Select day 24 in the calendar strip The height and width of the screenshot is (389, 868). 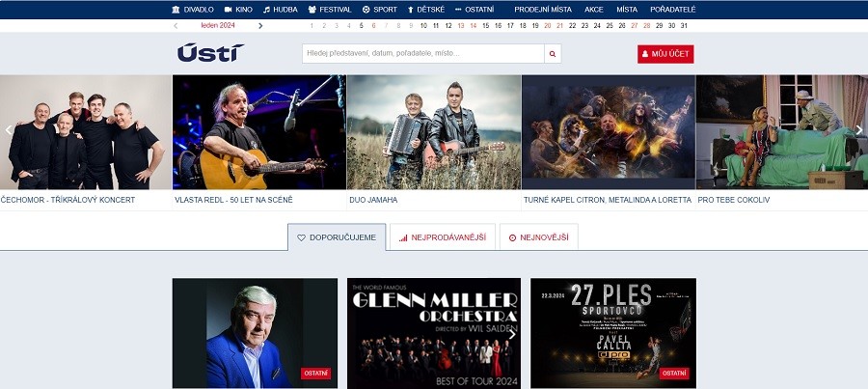click(597, 25)
